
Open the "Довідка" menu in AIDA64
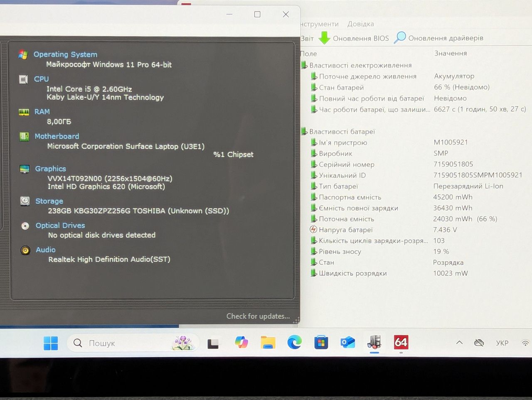point(361,24)
